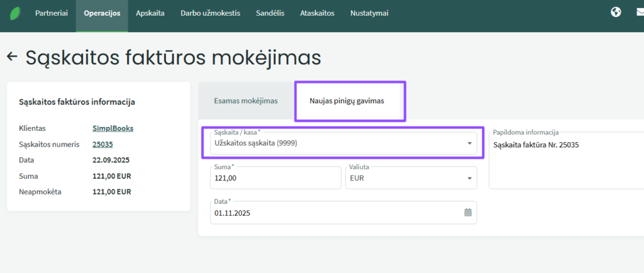Viewport: 644px width, 273px height.
Task: Open the globe language selector icon
Action: (616, 13)
